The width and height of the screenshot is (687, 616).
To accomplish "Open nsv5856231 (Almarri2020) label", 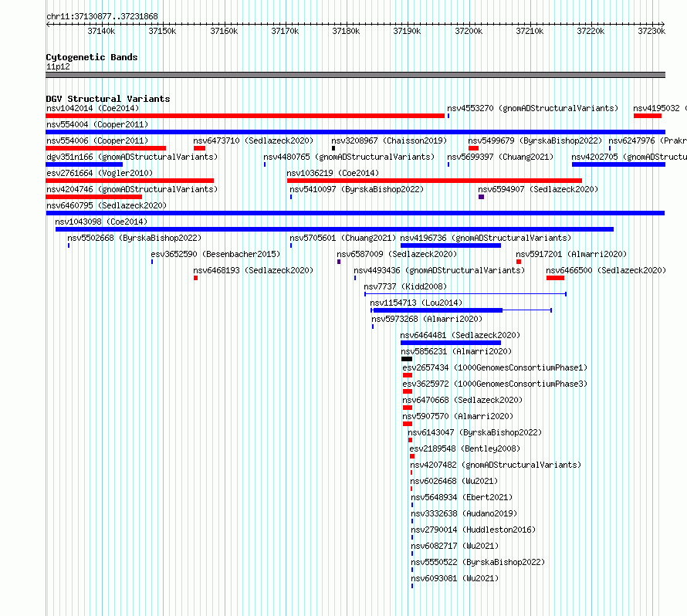I will coord(456,351).
